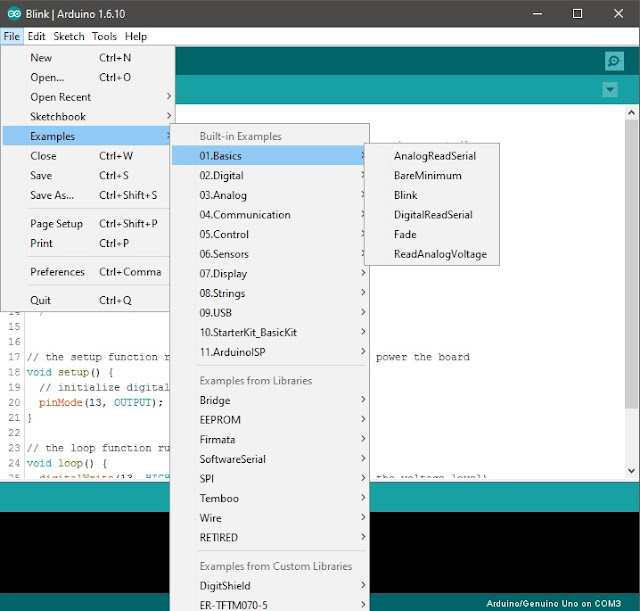
Task: Expand the RETIRED examples submenu
Action: [x=269, y=537]
